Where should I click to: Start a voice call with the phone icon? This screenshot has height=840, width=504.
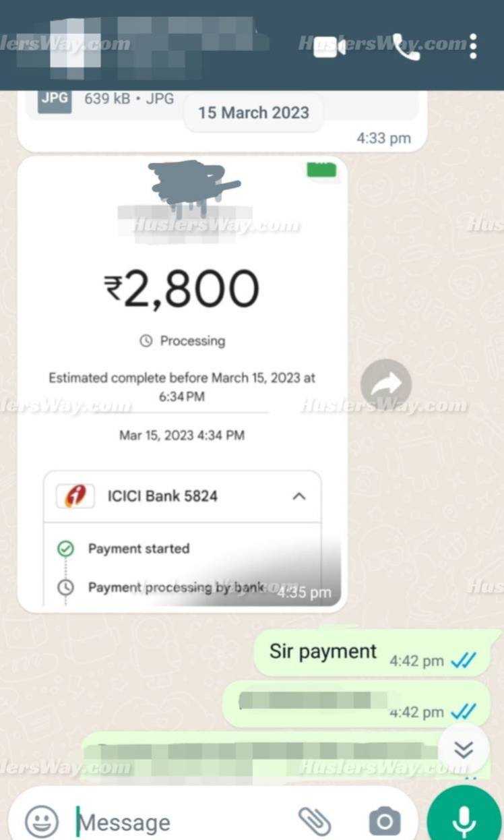point(406,47)
